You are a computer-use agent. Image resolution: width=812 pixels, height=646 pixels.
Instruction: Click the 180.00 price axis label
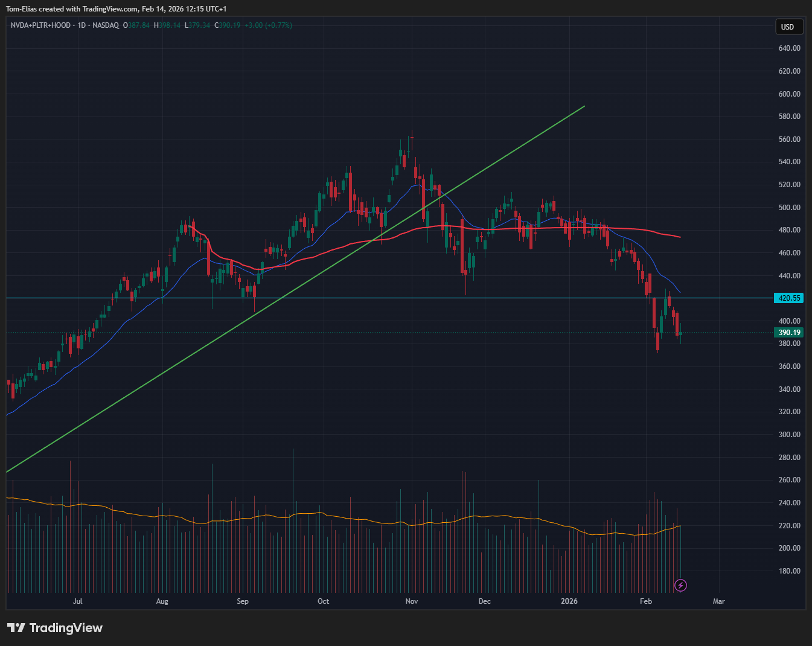tap(790, 571)
